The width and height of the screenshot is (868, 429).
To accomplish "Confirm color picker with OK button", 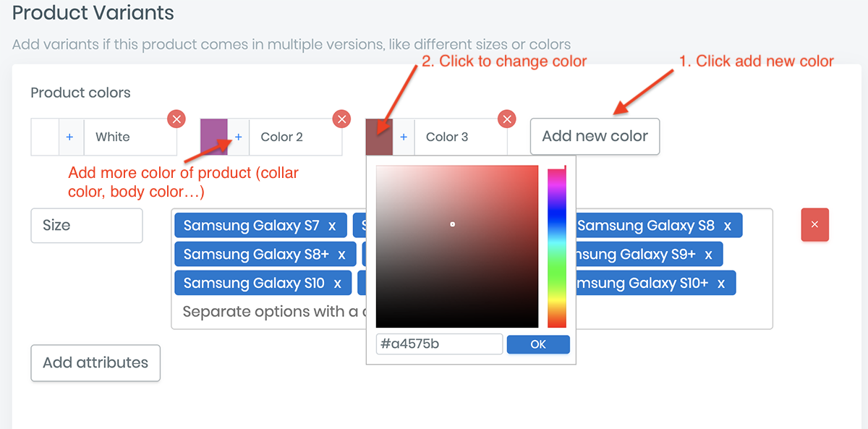I will click(538, 344).
